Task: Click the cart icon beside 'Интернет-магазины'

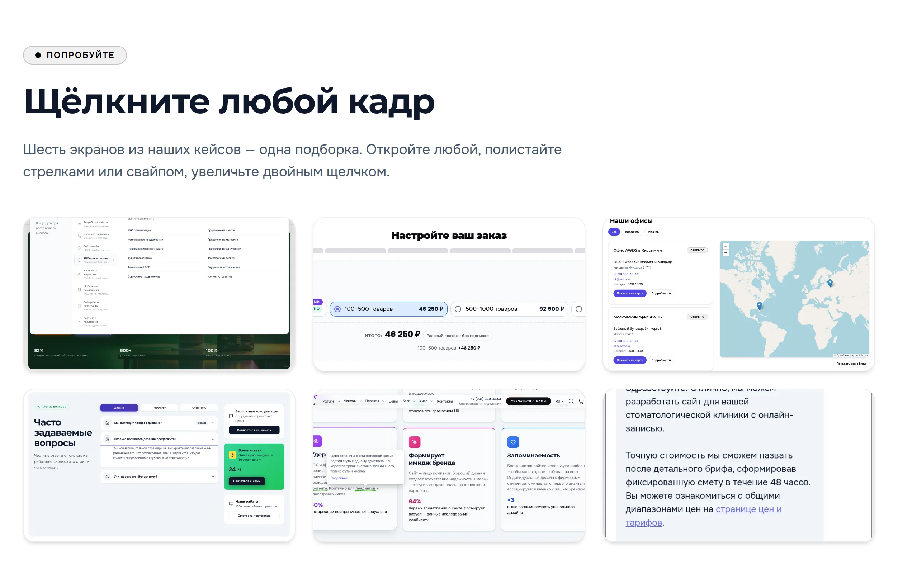Action: [79, 236]
